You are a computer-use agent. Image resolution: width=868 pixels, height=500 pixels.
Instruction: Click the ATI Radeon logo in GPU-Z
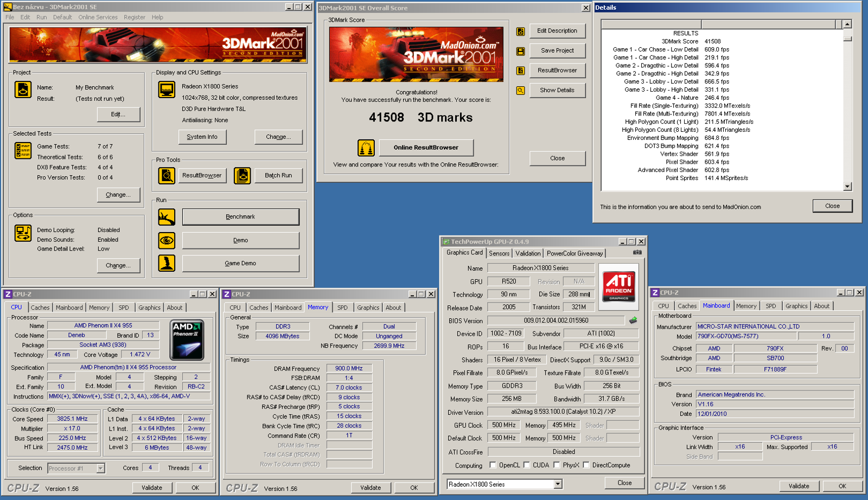click(x=618, y=287)
